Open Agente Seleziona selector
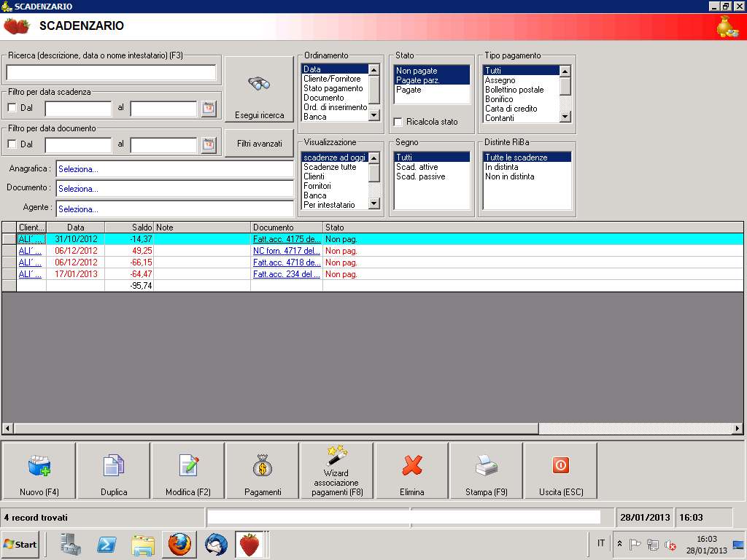Viewport: 747px width, 560px height. pos(175,209)
